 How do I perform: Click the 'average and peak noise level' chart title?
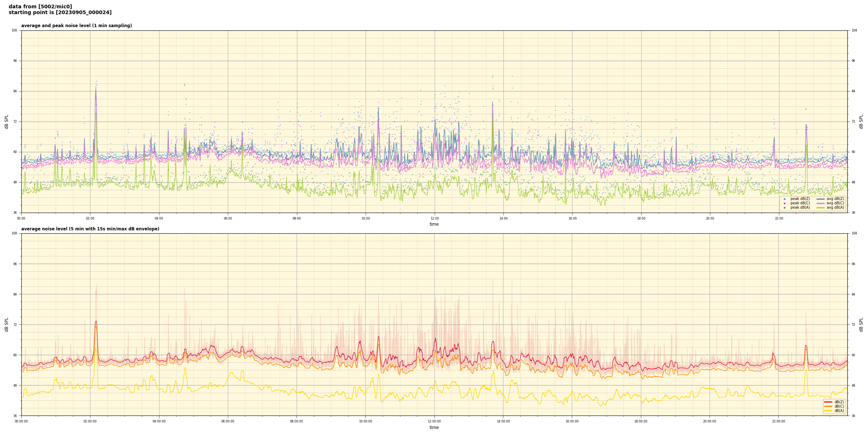(x=76, y=26)
